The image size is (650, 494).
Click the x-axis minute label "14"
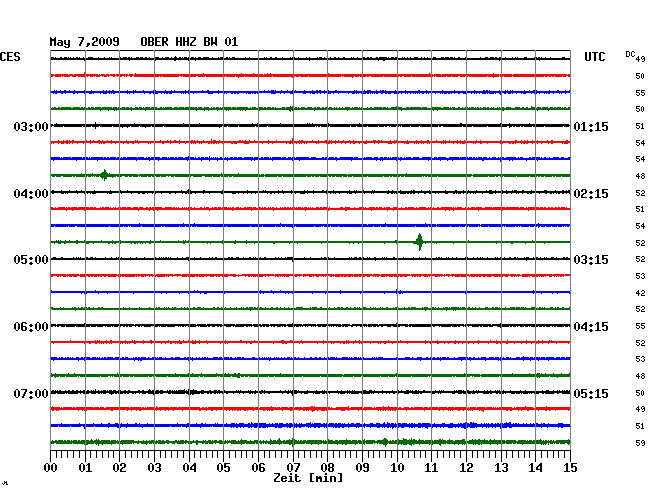coord(535,467)
